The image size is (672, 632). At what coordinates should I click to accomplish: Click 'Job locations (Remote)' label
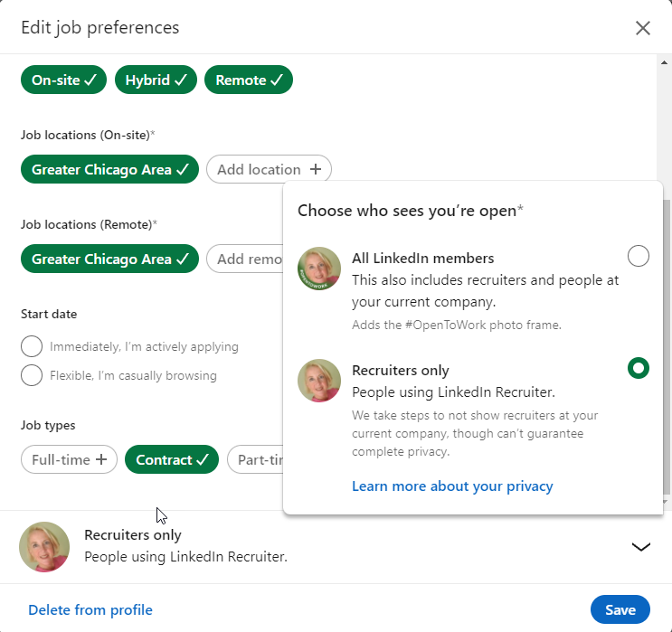(x=89, y=224)
